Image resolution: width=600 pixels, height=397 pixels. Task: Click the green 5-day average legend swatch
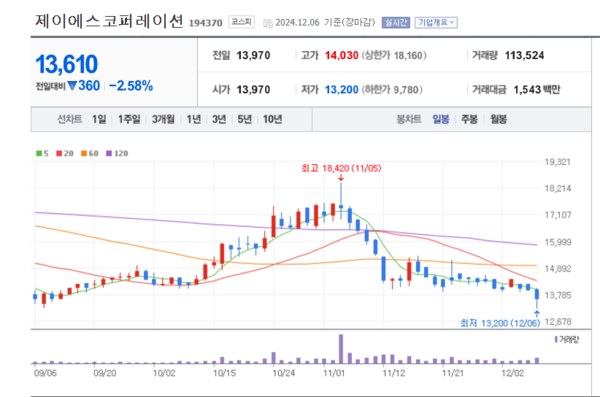(x=39, y=154)
